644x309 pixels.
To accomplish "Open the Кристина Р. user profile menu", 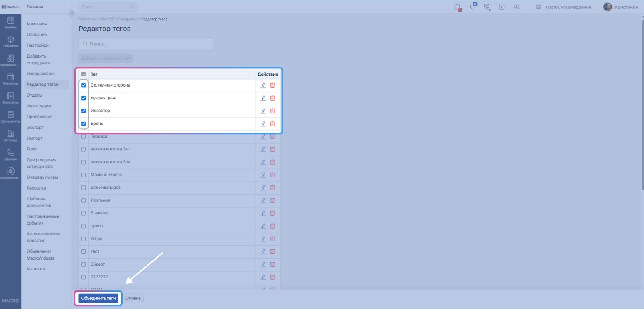I will pyautogui.click(x=621, y=7).
